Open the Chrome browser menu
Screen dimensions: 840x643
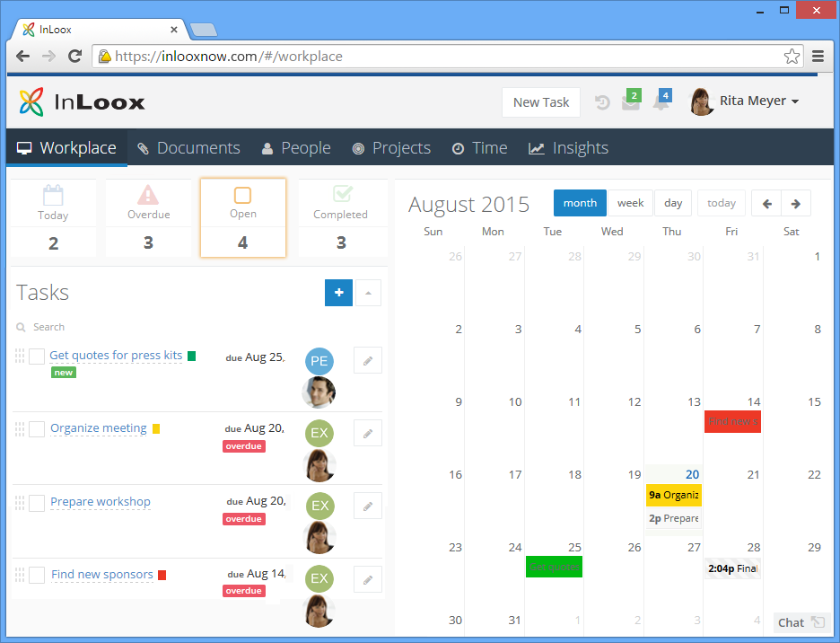coord(818,57)
